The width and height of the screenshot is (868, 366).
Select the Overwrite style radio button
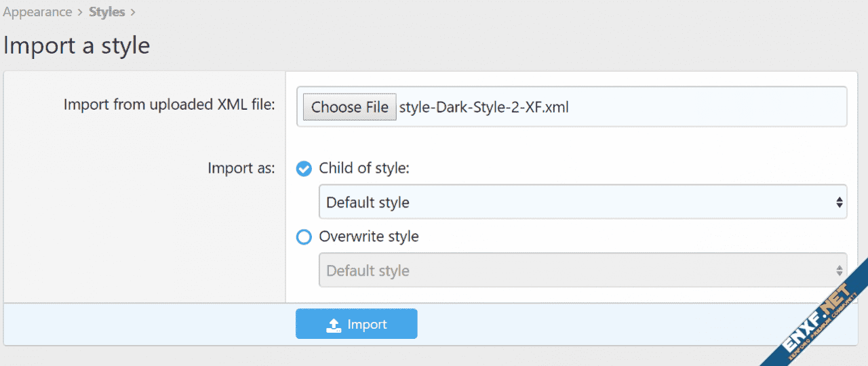pos(304,237)
